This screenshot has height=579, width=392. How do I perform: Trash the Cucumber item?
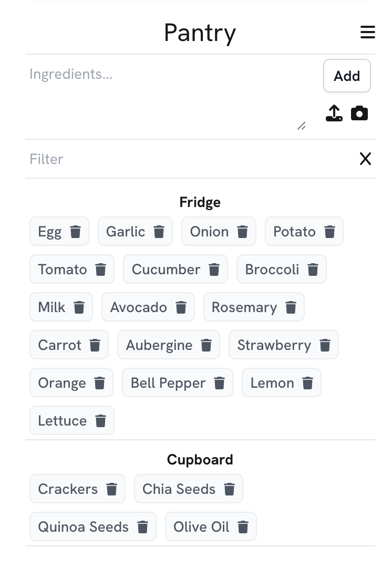[x=214, y=270]
